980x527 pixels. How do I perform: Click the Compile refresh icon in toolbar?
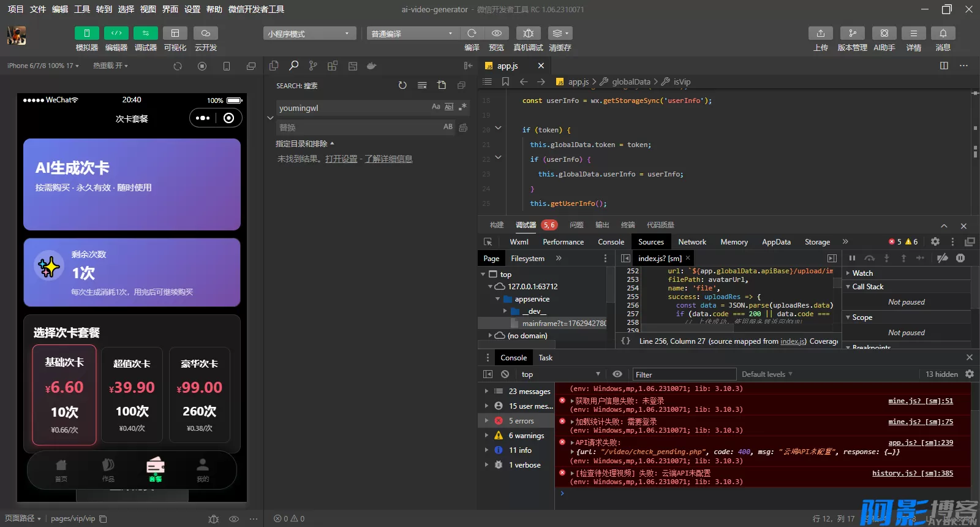(x=472, y=33)
